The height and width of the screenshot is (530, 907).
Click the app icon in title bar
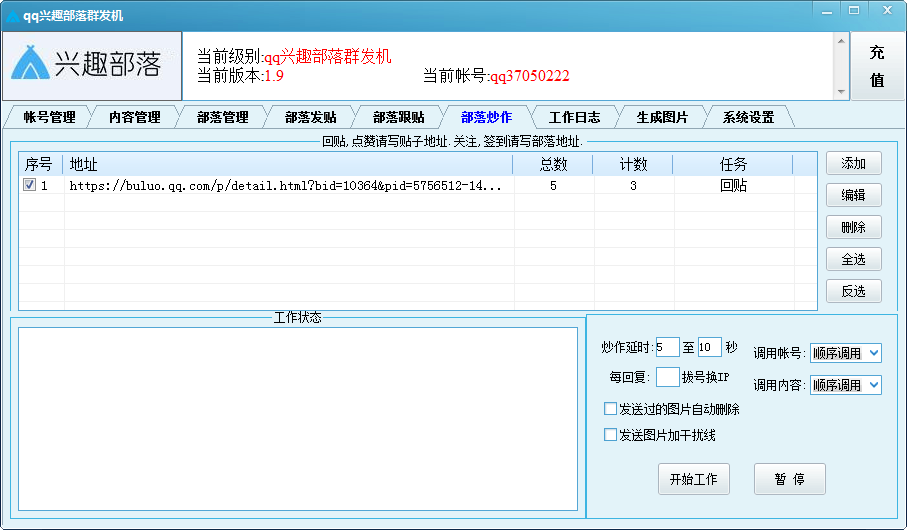click(12, 16)
